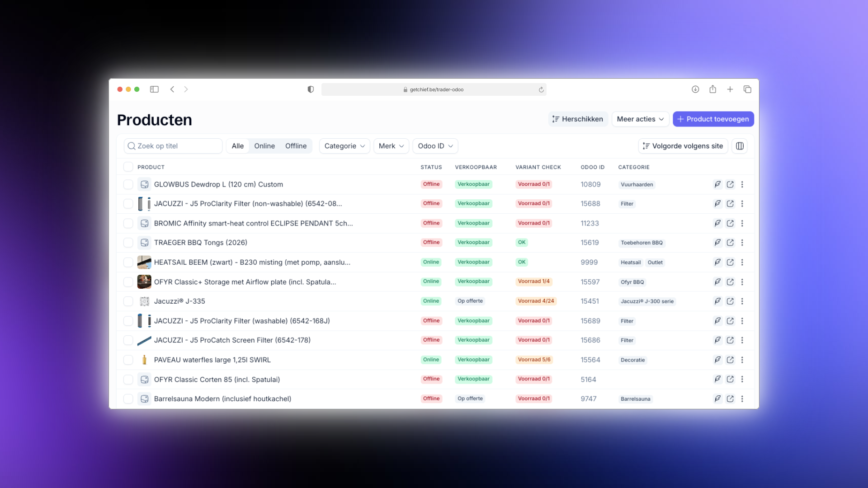This screenshot has width=868, height=488.
Task: Tick the PAVEAU waterfles row checkbox
Action: pos(128,360)
